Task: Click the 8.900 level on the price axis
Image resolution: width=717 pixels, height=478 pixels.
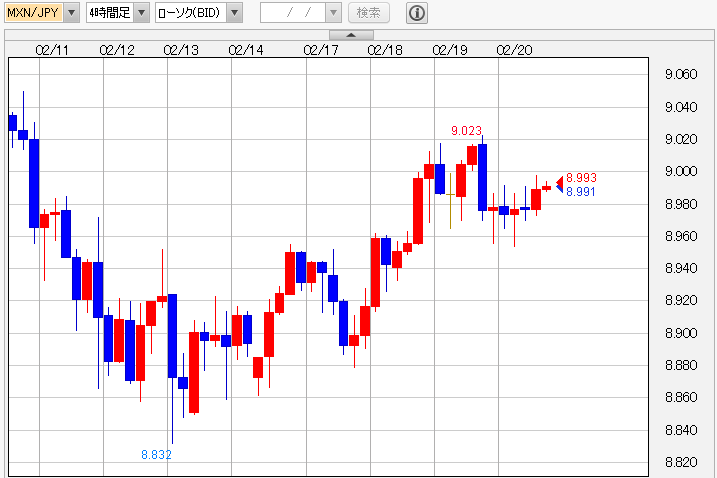Action: [680, 333]
